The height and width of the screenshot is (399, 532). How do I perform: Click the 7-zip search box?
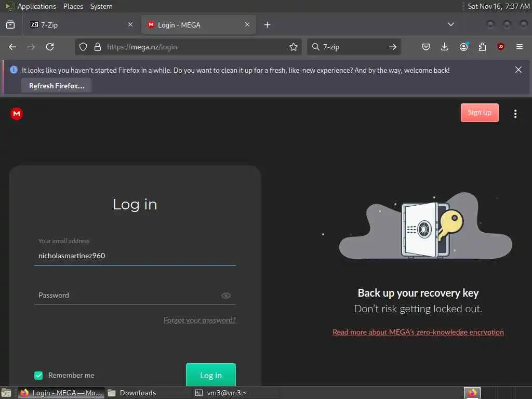pos(354,47)
